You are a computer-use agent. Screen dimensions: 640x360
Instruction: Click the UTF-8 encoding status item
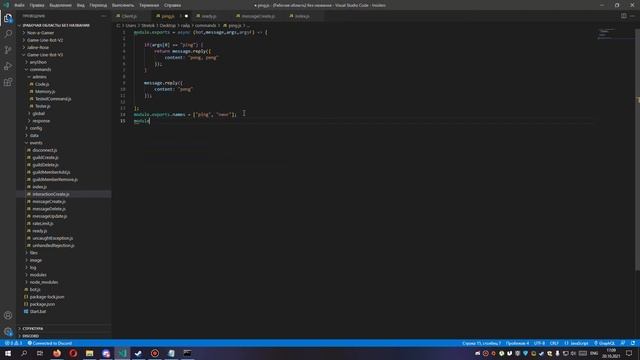tap(539, 343)
